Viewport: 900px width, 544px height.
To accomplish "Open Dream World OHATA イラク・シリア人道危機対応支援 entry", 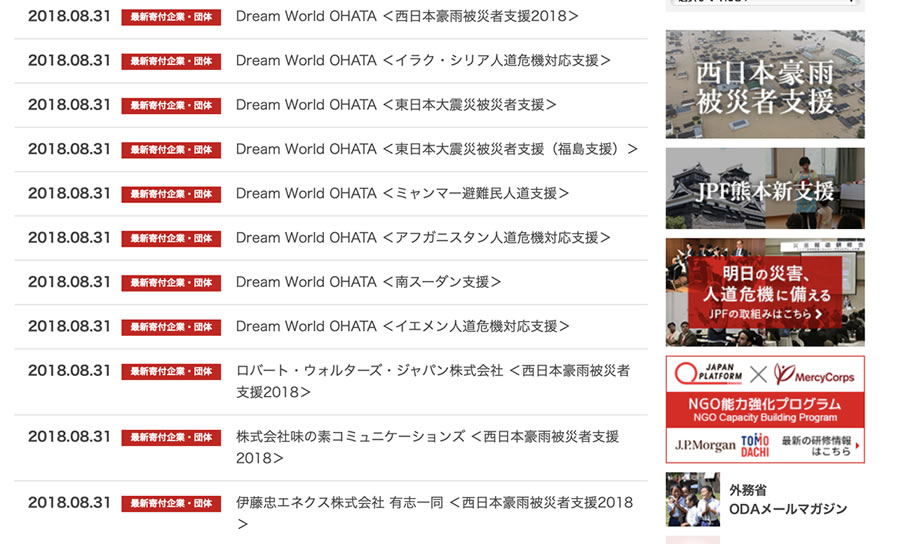I will point(423,60).
